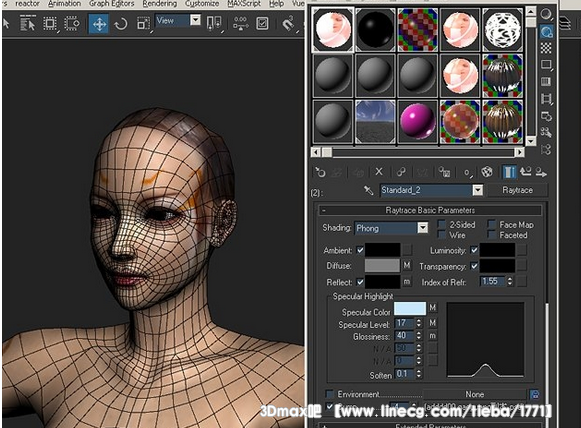Click the Put to Library icon

click(444, 172)
